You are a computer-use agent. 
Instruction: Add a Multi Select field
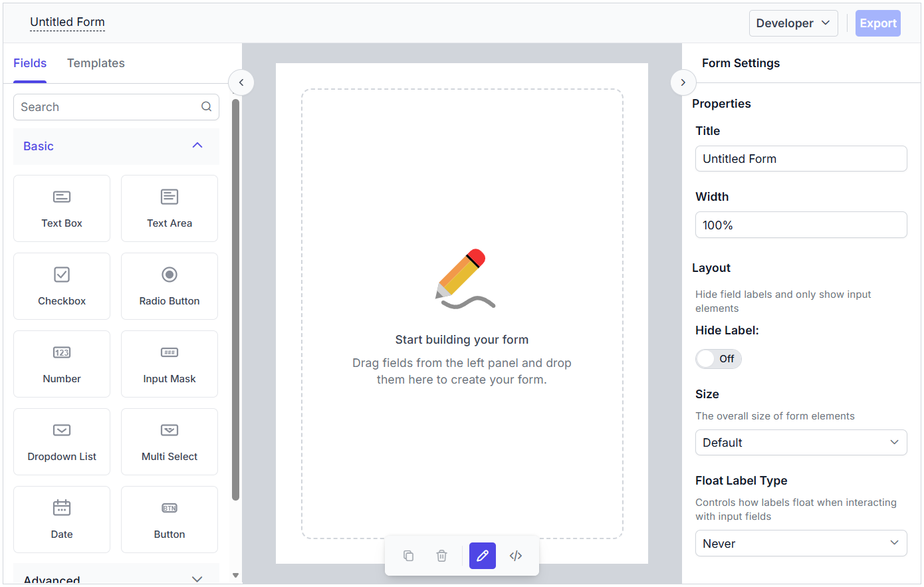[x=170, y=441]
